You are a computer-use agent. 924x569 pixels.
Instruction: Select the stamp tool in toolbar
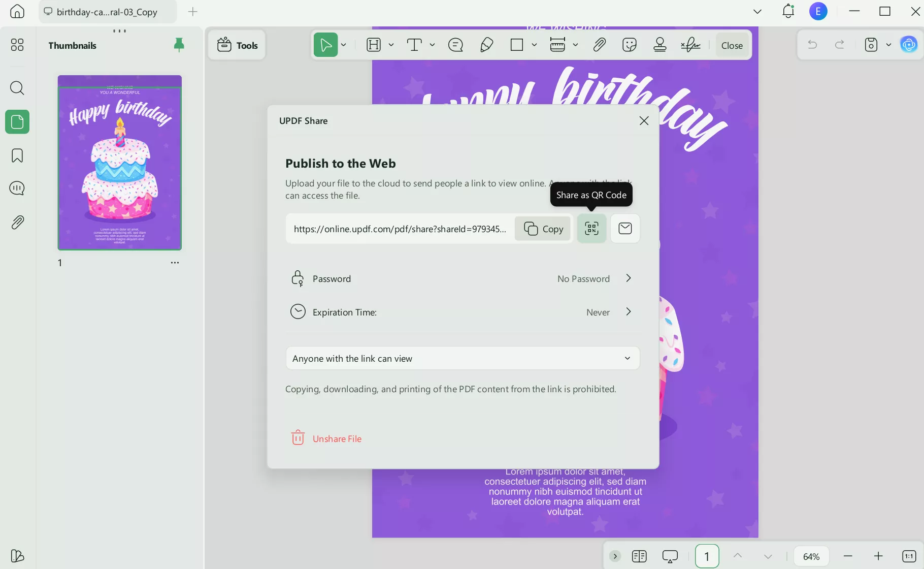coord(660,45)
